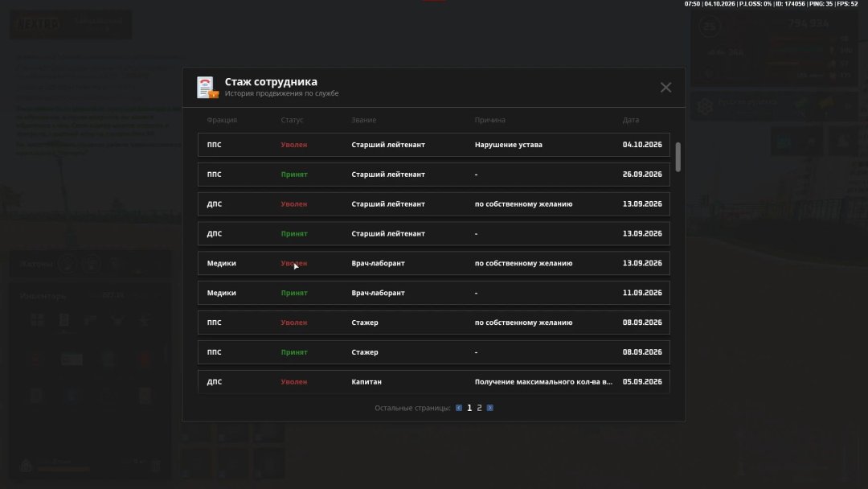Screen dimensions: 868x489
Task: Click the ID: 174056 text
Action: (x=790, y=4)
